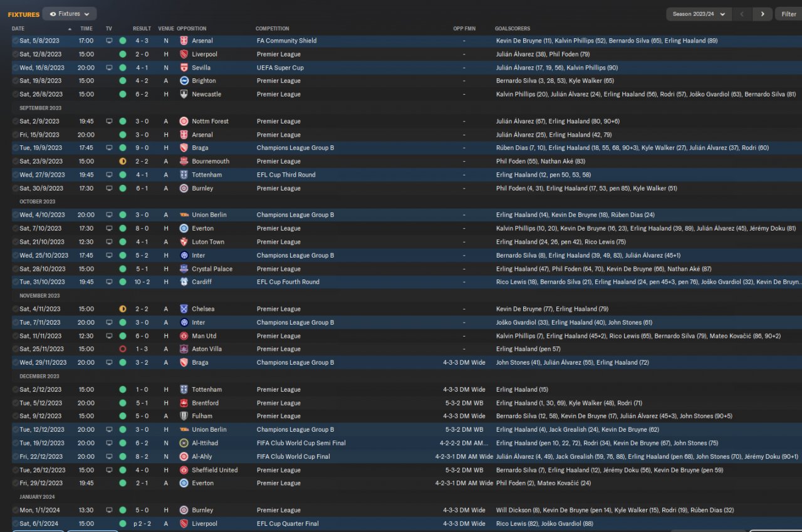Open the Filter button

789,14
